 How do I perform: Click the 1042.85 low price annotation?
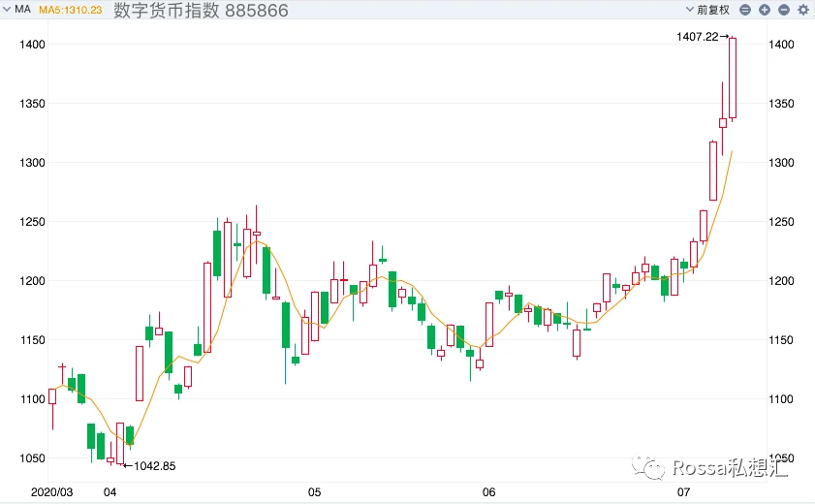click(x=155, y=466)
